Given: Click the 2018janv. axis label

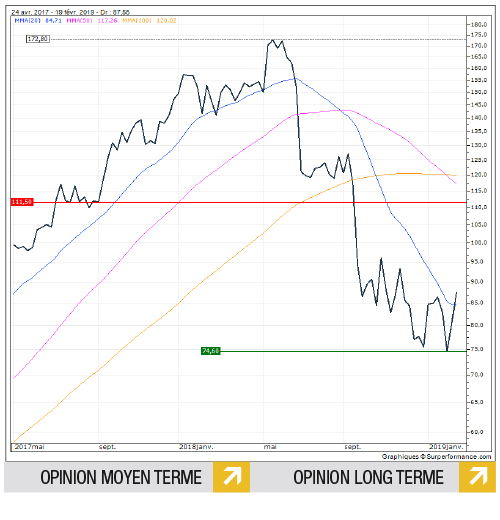Looking at the screenshot, I should tap(196, 447).
